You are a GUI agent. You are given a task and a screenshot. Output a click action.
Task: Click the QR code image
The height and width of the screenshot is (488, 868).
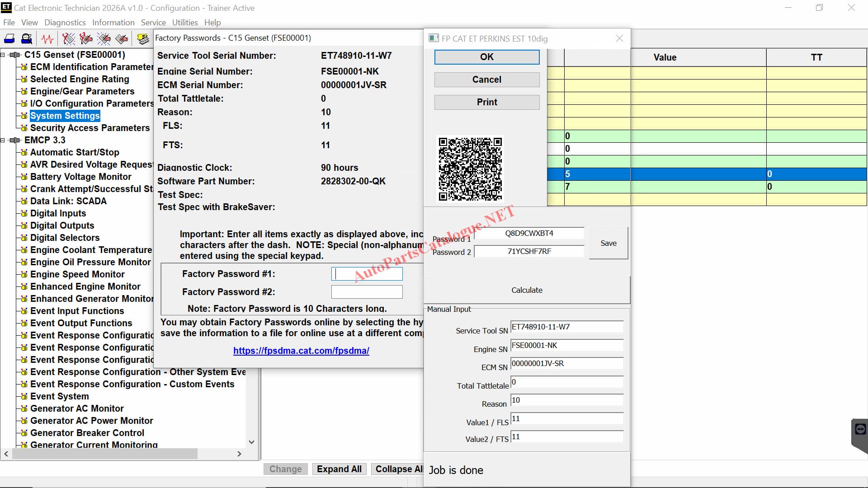(470, 169)
